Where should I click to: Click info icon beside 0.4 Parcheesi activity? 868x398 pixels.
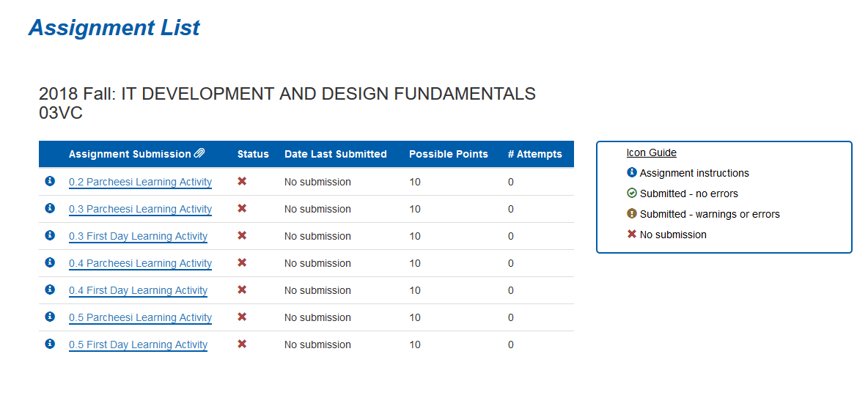50,262
